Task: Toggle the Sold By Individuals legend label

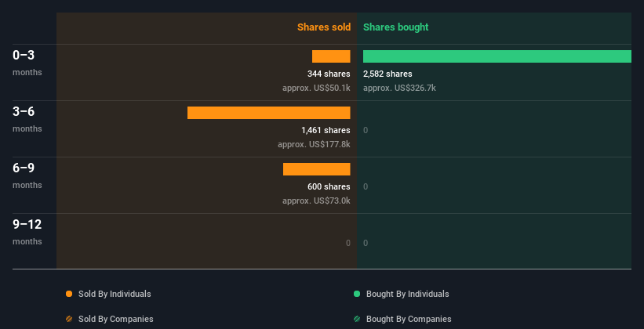Action: (115, 294)
